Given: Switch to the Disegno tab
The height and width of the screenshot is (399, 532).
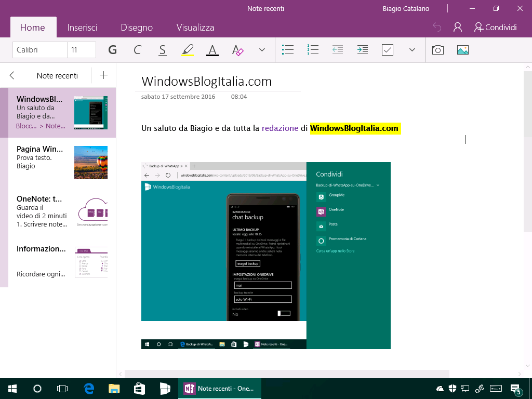Looking at the screenshot, I should (x=137, y=28).
